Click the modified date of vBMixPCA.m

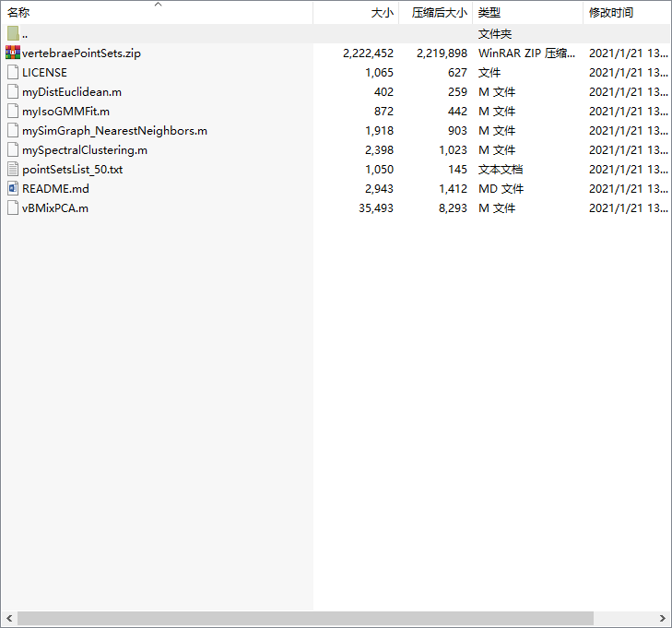(x=628, y=207)
